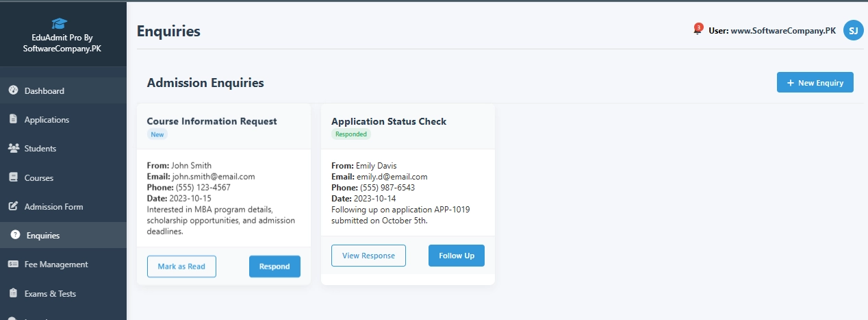Click the Admission Enquiries heading
Viewport: 868px width, 320px height.
(x=205, y=82)
